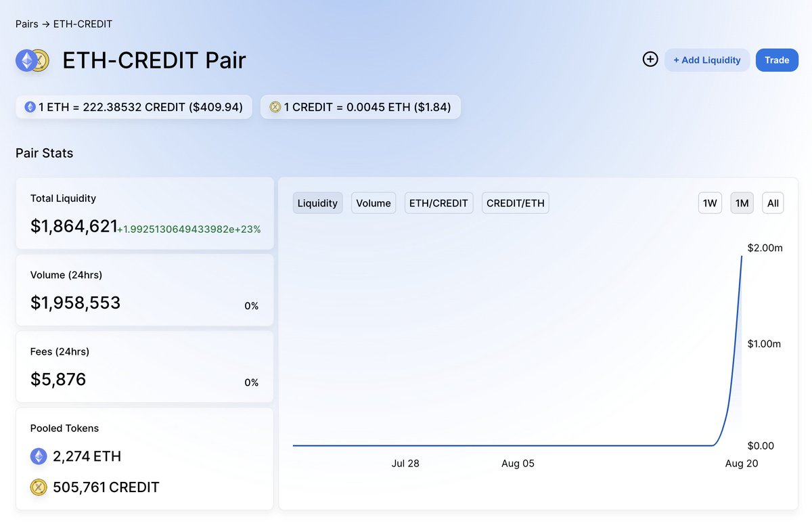Click the $0.00 axis label
This screenshot has height=528, width=812.
point(761,446)
